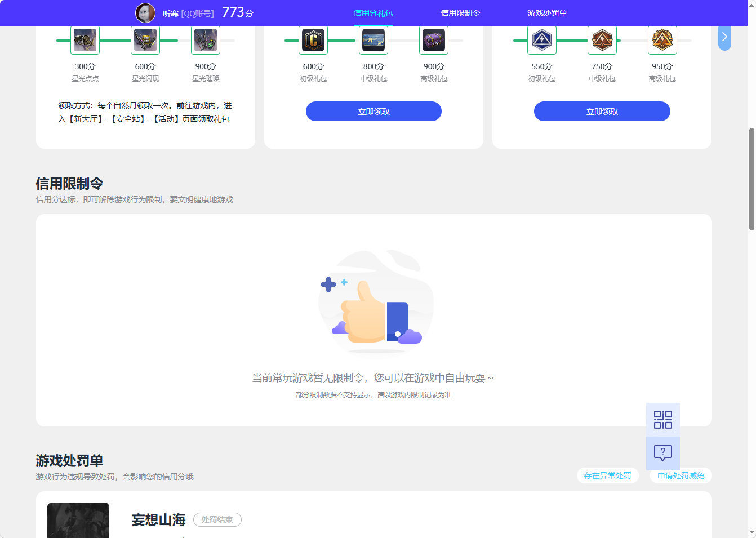The width and height of the screenshot is (756, 538).
Task: Click the 游戏处罚单 section heading
Action: [x=69, y=461]
